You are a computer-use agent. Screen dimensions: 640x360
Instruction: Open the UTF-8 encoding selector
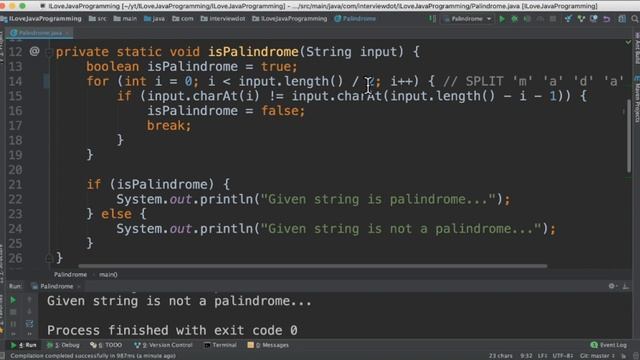[x=563, y=356]
